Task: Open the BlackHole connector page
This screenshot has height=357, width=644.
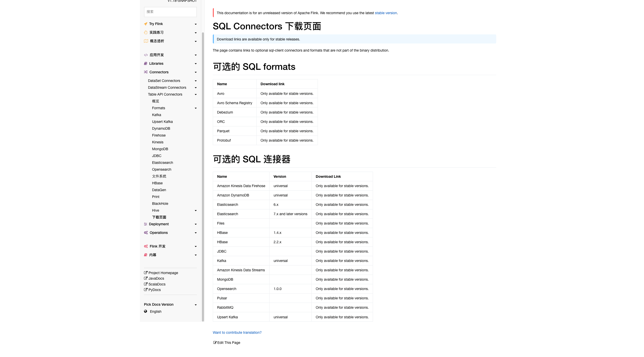Action: point(160,204)
